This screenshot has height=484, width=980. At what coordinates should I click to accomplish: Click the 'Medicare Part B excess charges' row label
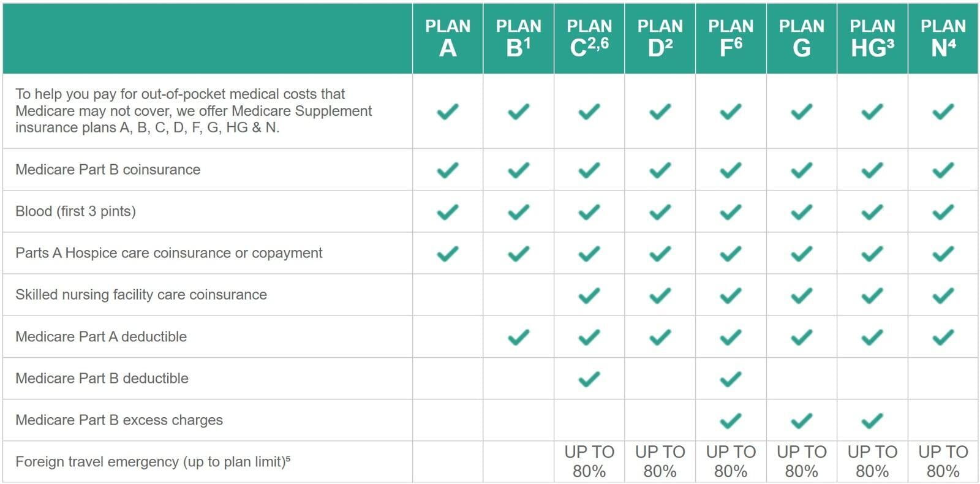119,420
